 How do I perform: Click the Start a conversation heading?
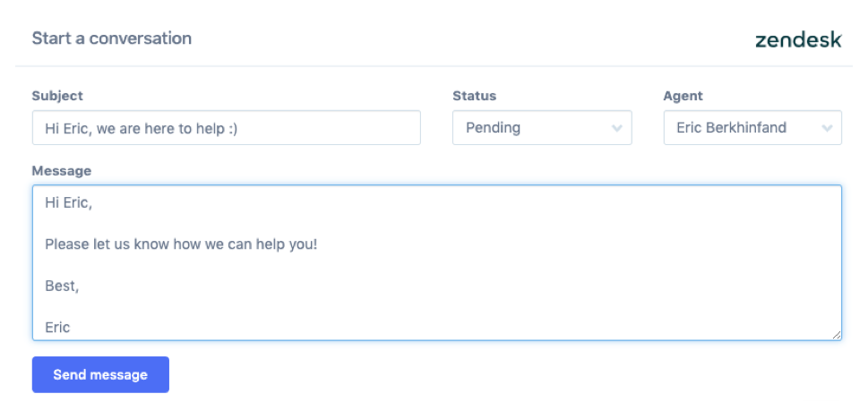click(x=112, y=39)
